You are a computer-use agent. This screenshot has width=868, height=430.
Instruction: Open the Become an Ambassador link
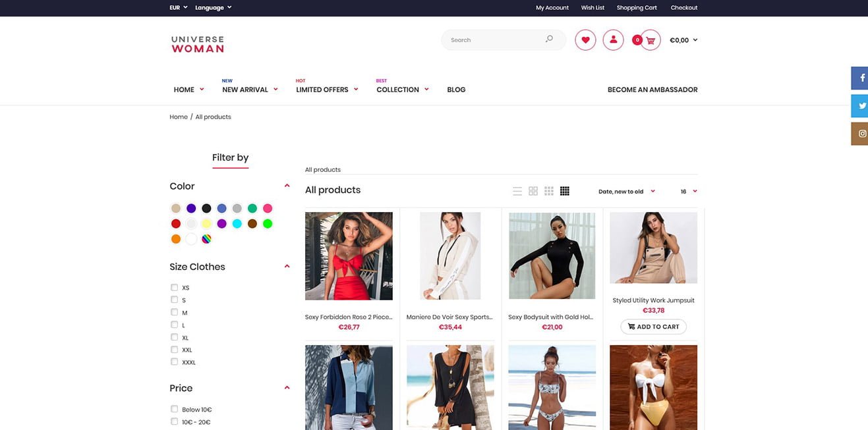[652, 90]
